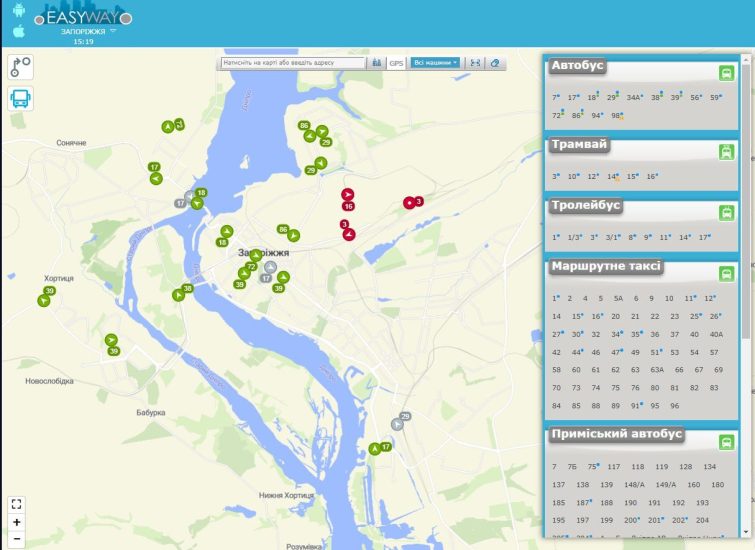Click the search places icon beside address field

pyautogui.click(x=377, y=62)
